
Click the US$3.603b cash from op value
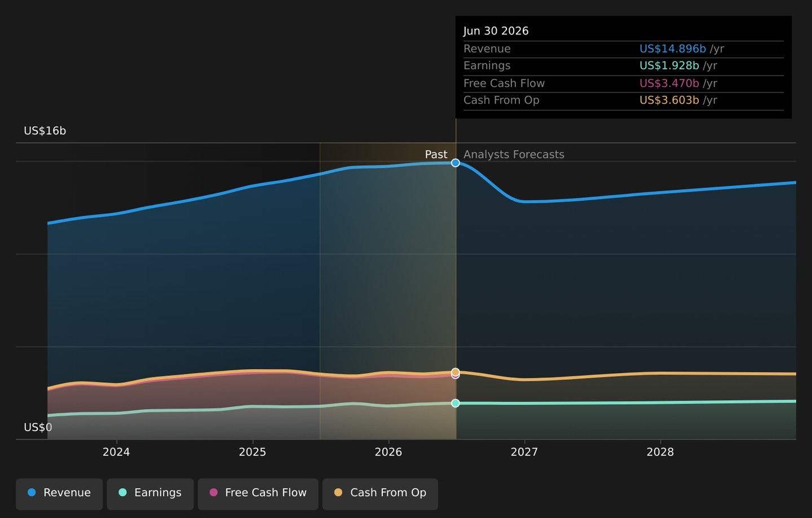(669, 100)
